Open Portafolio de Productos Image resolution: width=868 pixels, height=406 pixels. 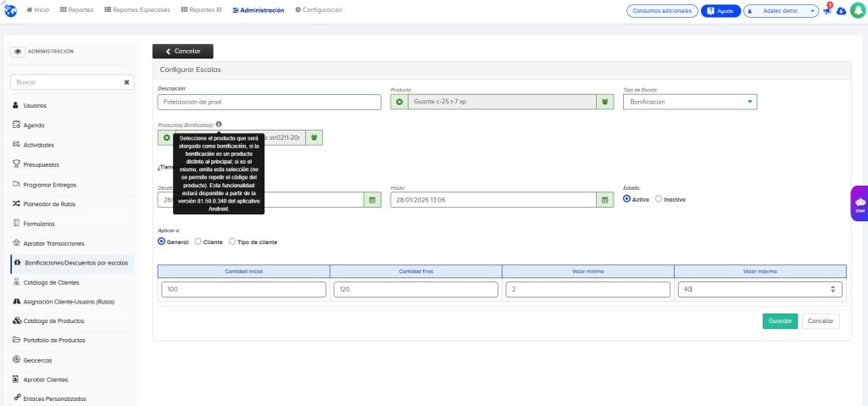(x=54, y=340)
